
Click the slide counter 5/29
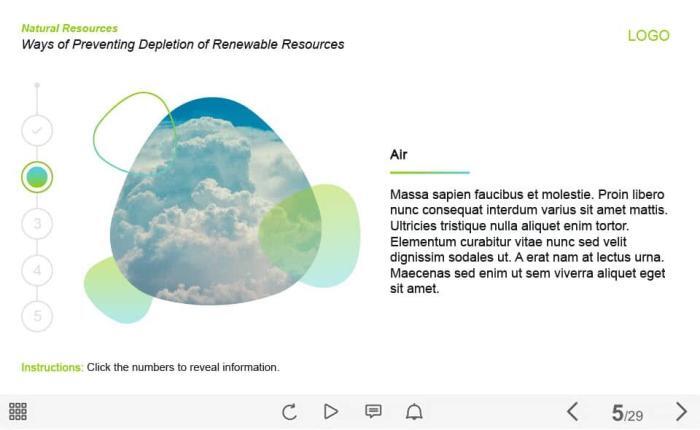pos(627,413)
